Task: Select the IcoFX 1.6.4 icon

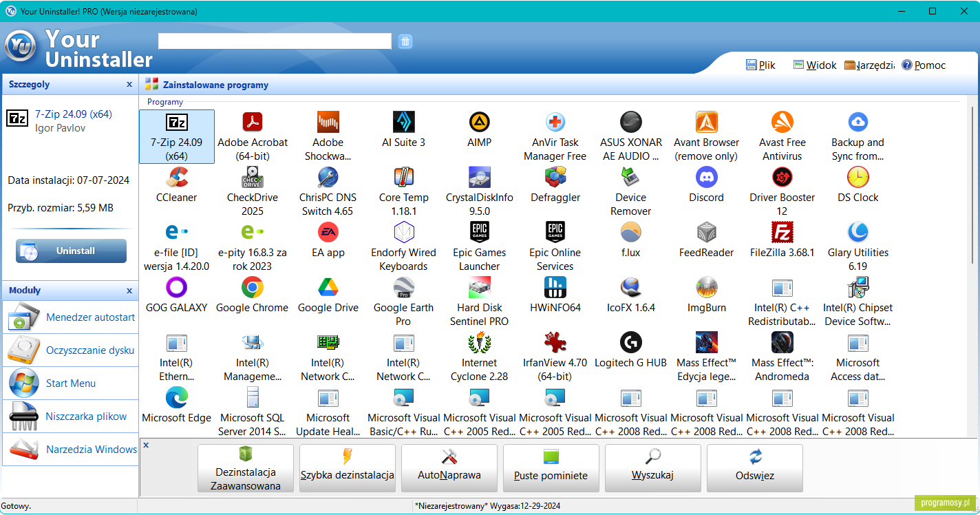Action: point(631,288)
